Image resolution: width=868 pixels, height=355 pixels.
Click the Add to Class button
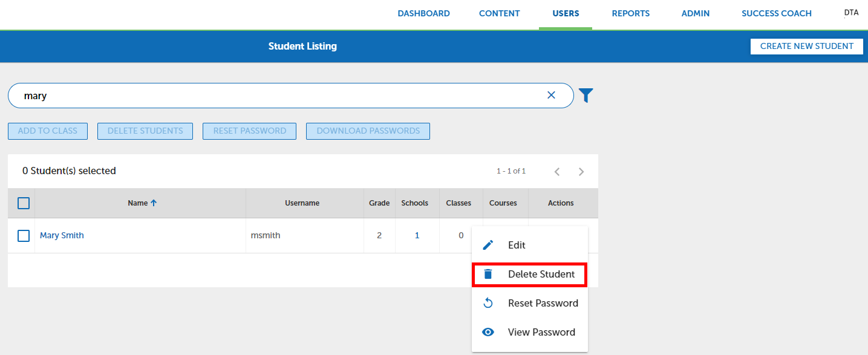[x=48, y=131]
